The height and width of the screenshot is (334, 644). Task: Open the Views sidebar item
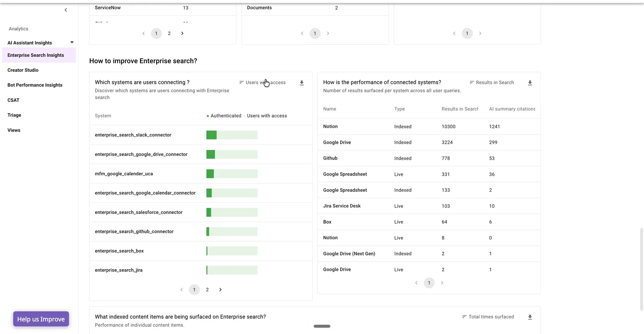[14, 130]
